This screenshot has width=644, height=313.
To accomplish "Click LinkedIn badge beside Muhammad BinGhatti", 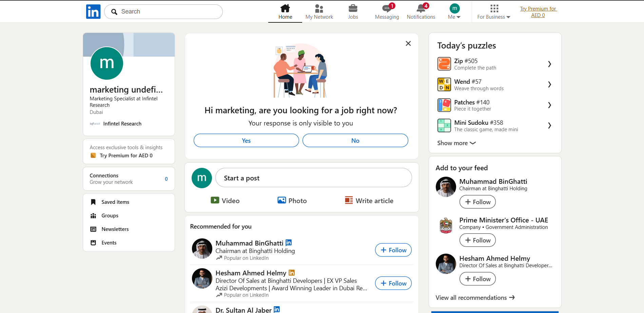I will [289, 242].
